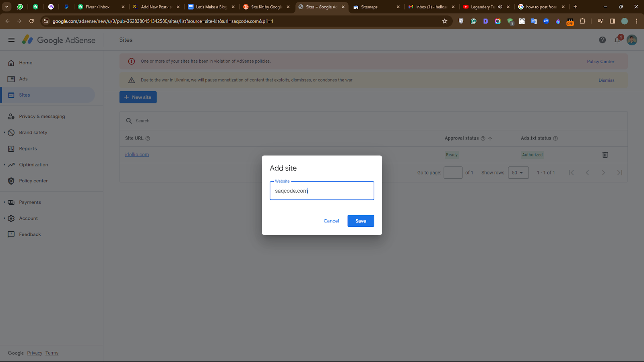Switch to the Add New Post tab
The image size is (644, 362).
(x=156, y=7)
